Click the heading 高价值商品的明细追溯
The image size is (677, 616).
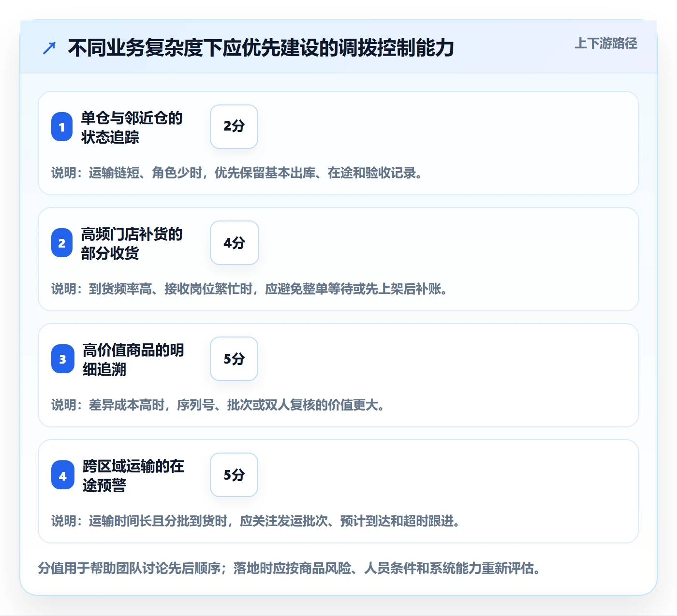pos(133,359)
